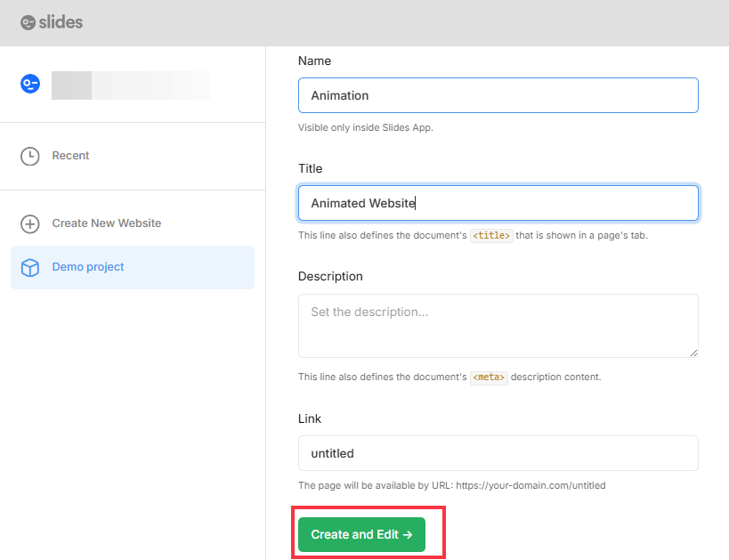Click into the Title field with Animated Website
The width and height of the screenshot is (729, 560).
[498, 203]
